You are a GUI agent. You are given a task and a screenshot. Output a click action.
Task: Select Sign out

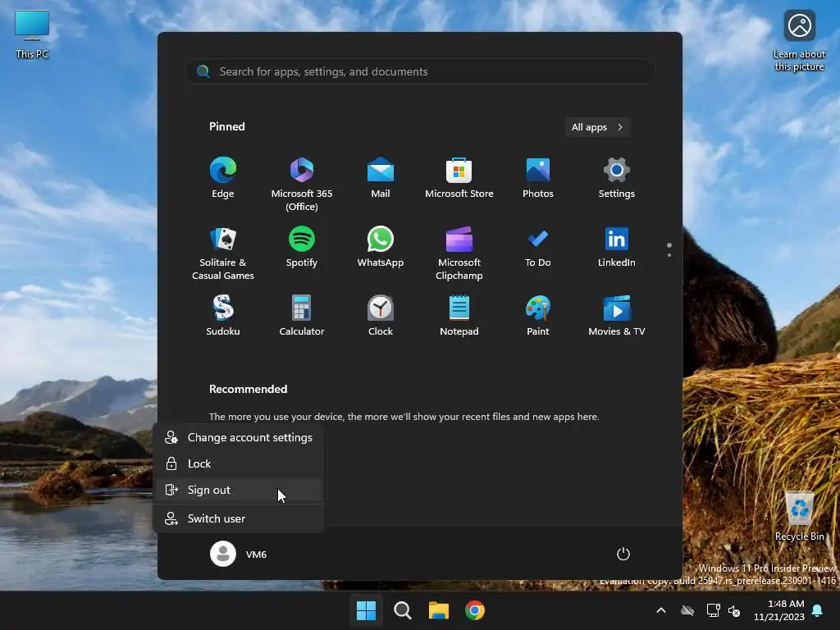(x=239, y=491)
